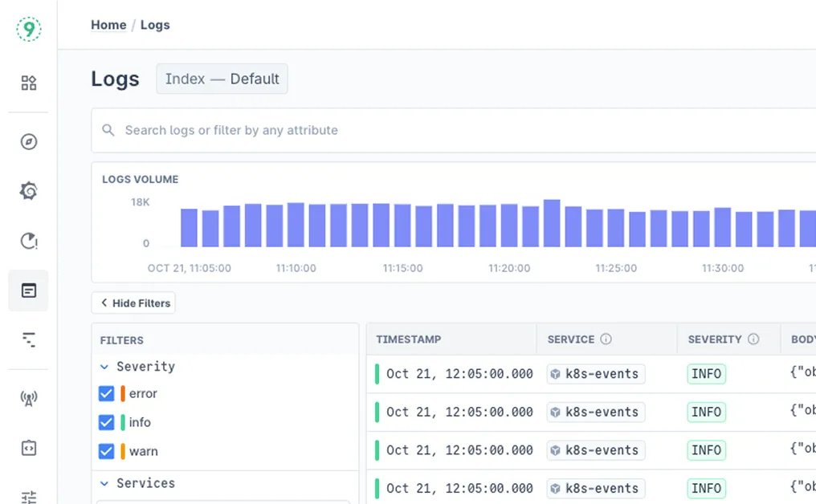
Task: Open the Grafana icon in sidebar
Action: tap(29, 191)
